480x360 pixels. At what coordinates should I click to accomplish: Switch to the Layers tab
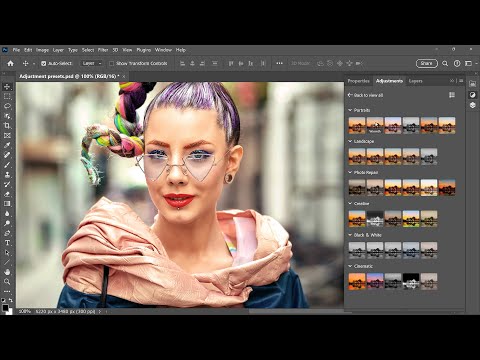(x=415, y=81)
